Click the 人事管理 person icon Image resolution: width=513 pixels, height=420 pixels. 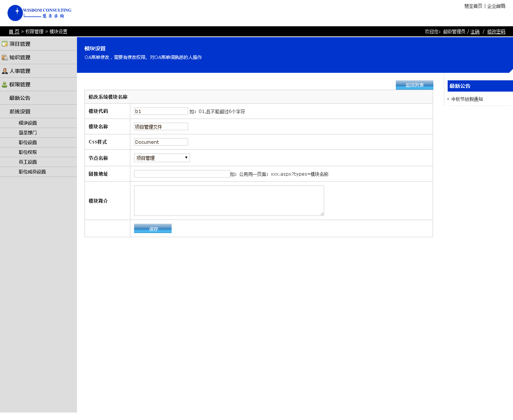click(x=5, y=71)
